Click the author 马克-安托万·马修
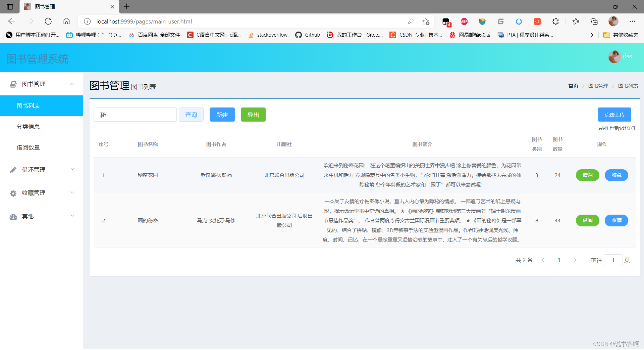The height and width of the screenshot is (350, 644). click(x=216, y=221)
